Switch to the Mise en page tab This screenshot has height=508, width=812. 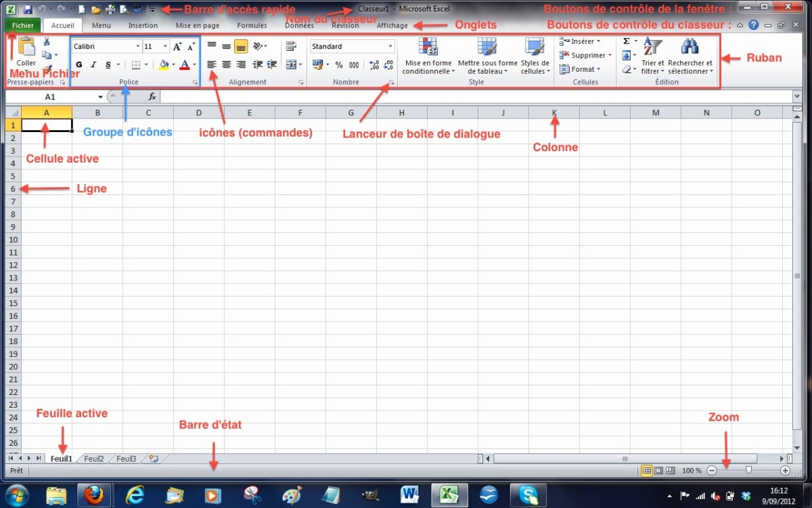(x=198, y=26)
